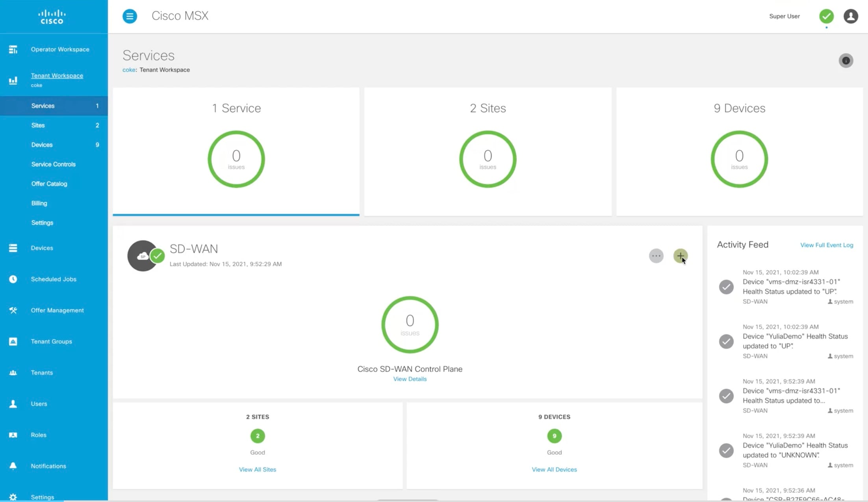Click the Activity Feed heading
The image size is (868, 502).
(x=742, y=245)
